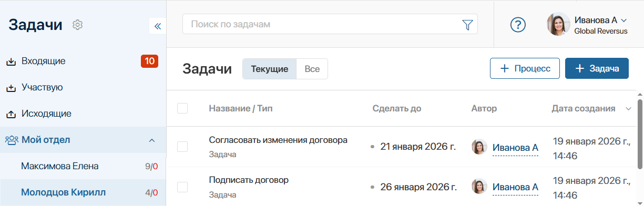
Task: Click author avatar in Согласовать изменения договора row
Action: [x=479, y=147]
